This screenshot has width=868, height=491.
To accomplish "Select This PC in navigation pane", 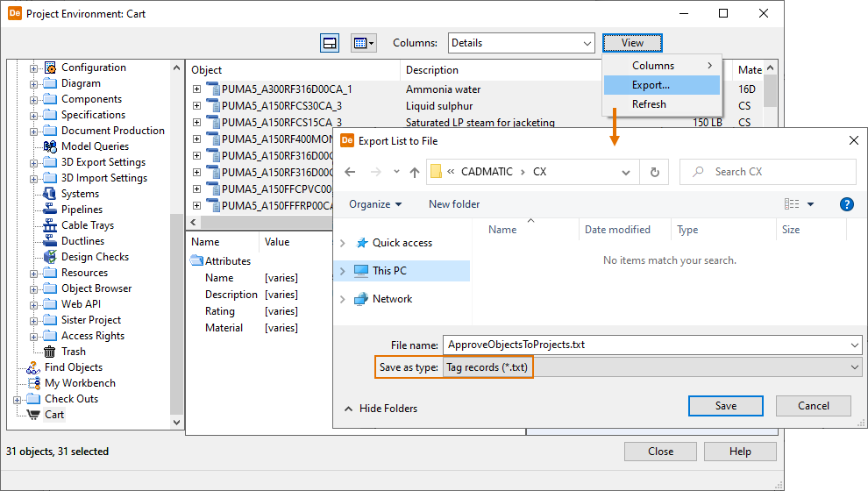I will coord(389,271).
